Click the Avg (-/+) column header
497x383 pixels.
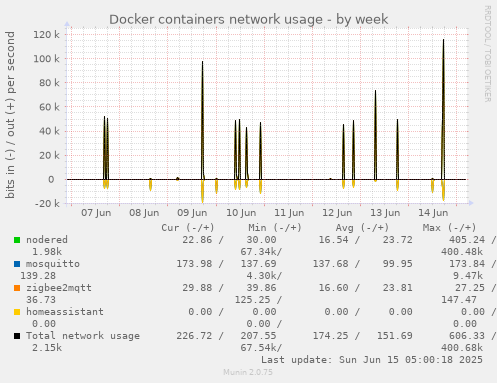(x=362, y=228)
